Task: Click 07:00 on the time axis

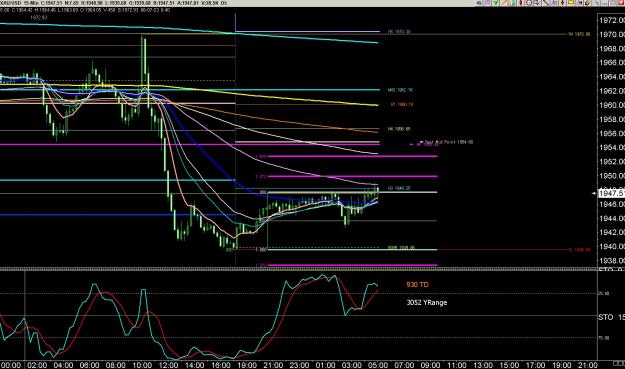Action: pos(404,365)
